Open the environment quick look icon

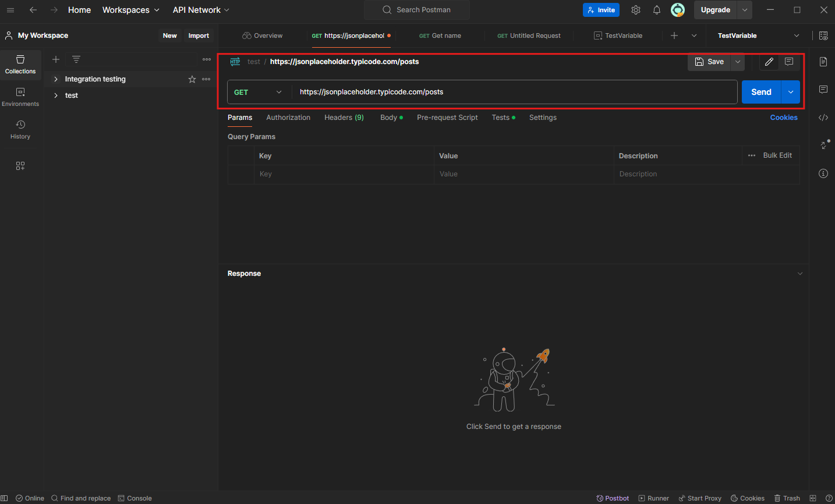[x=823, y=36]
